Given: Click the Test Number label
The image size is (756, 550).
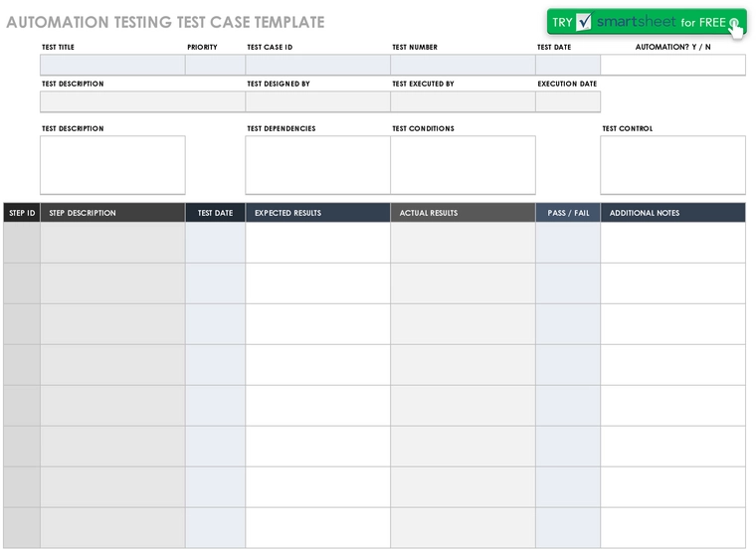Looking at the screenshot, I should tap(415, 47).
